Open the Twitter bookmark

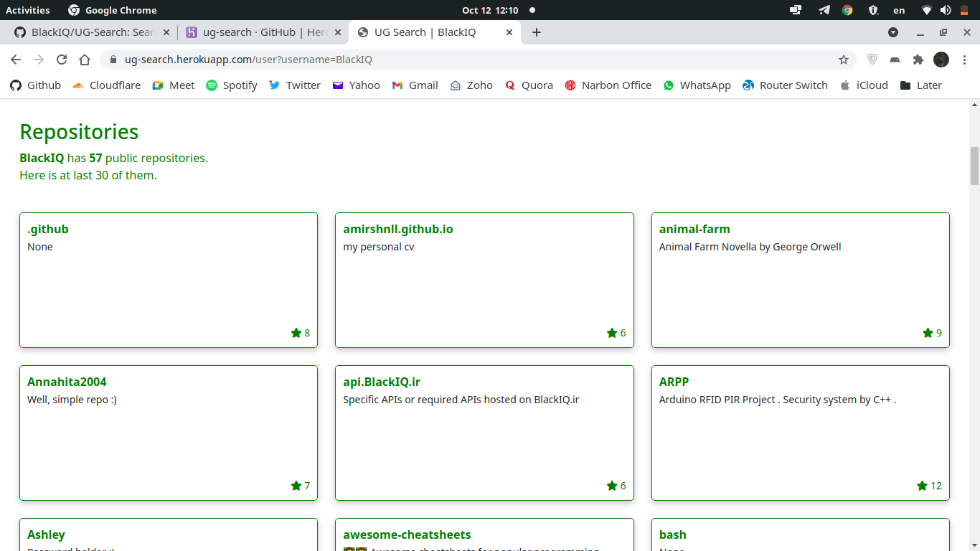click(295, 85)
